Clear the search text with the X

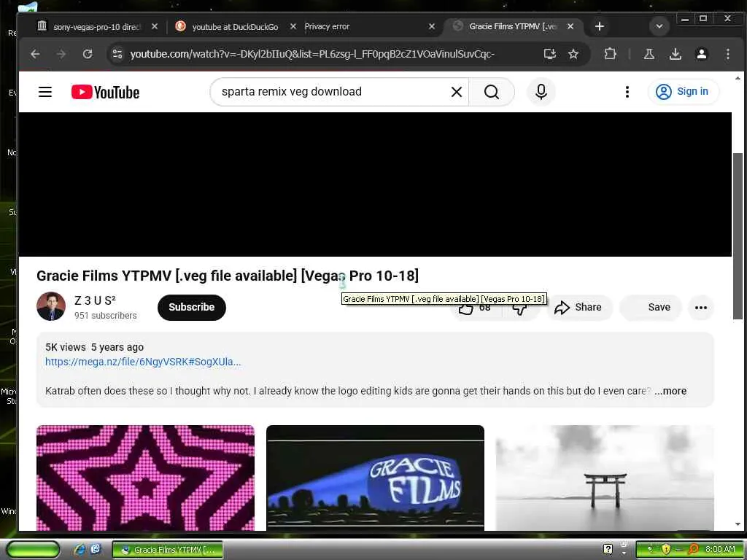pos(457,92)
